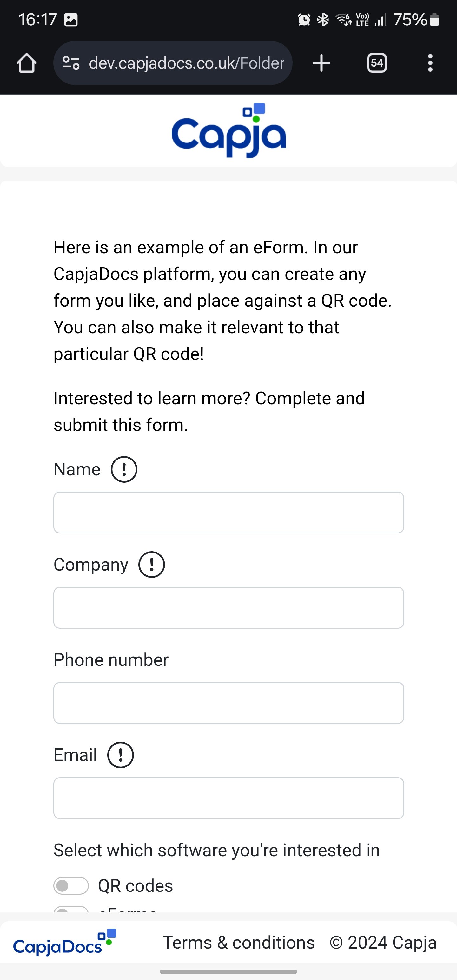Enable the QR codes toggle
The image size is (457, 980).
point(71,886)
